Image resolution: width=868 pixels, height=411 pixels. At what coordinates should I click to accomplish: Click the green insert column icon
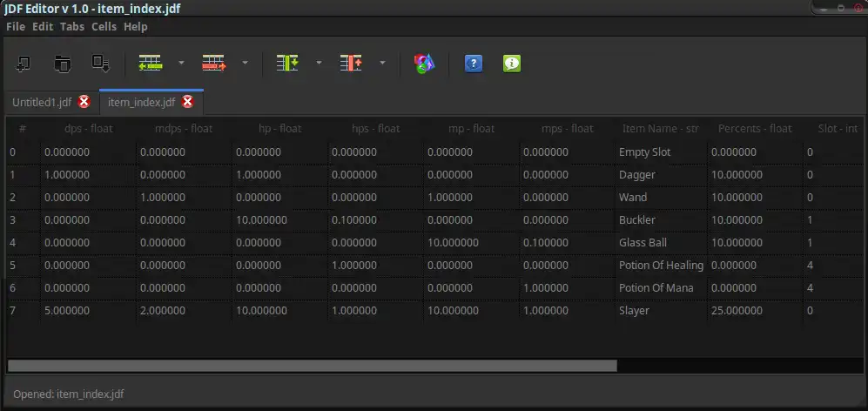[287, 64]
